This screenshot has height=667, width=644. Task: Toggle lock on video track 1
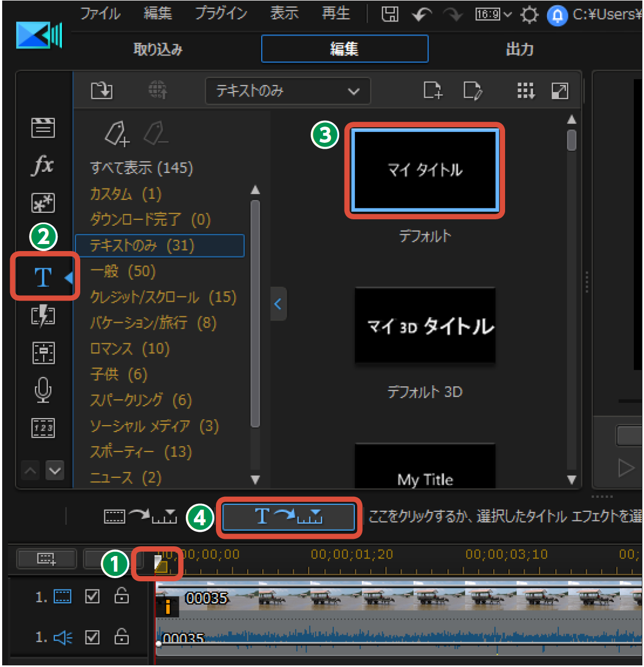point(122,596)
